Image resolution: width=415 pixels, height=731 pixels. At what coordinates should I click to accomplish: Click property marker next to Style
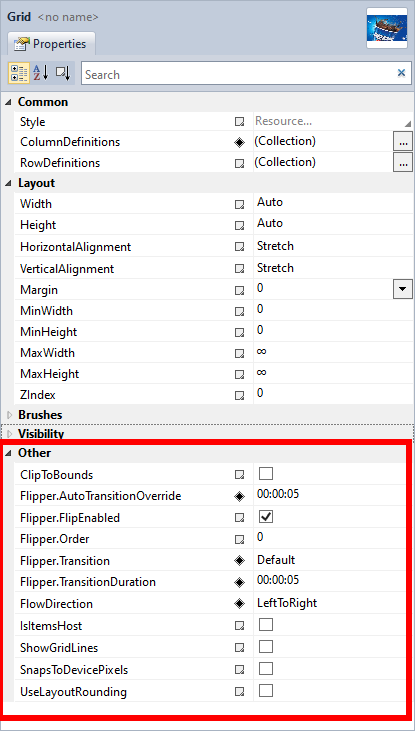click(239, 122)
